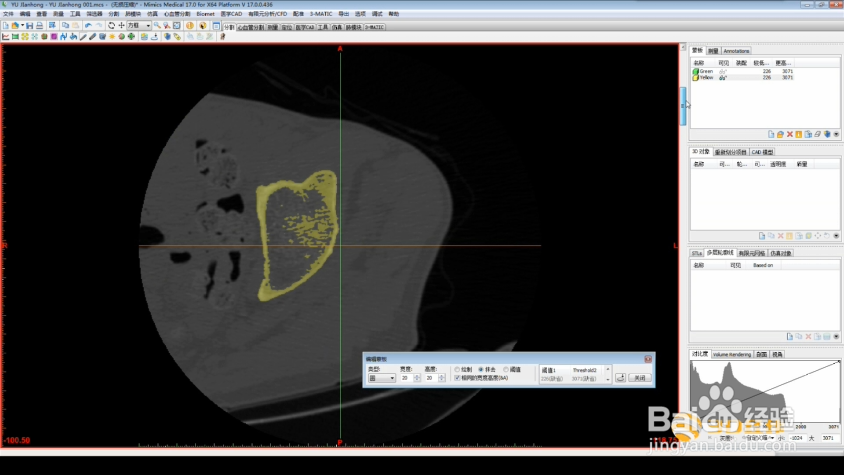This screenshot has height=475, width=844.
Task: Open the 分割 (Segmentation) menu
Action: 114,14
